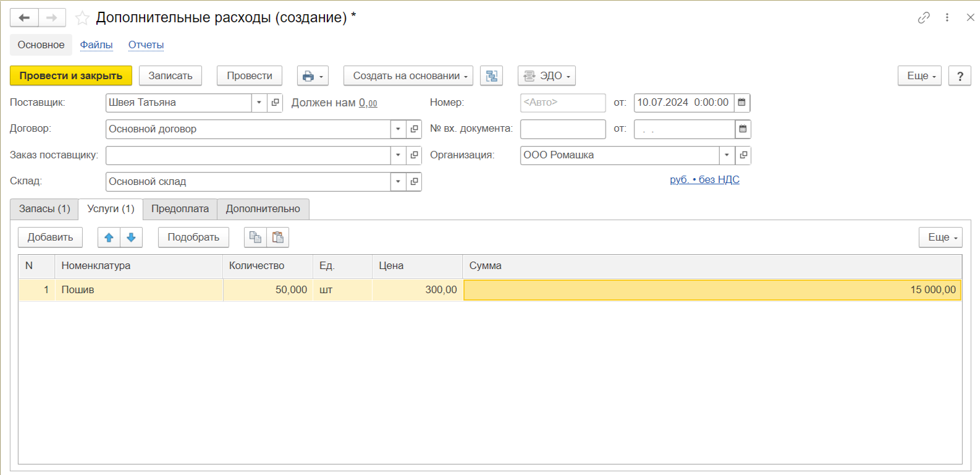The width and height of the screenshot is (980, 475).
Task: Open the Создать на основании dropdown
Action: click(408, 75)
